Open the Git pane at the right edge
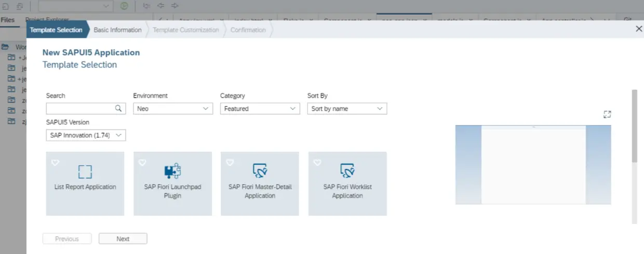 tap(627, 19)
